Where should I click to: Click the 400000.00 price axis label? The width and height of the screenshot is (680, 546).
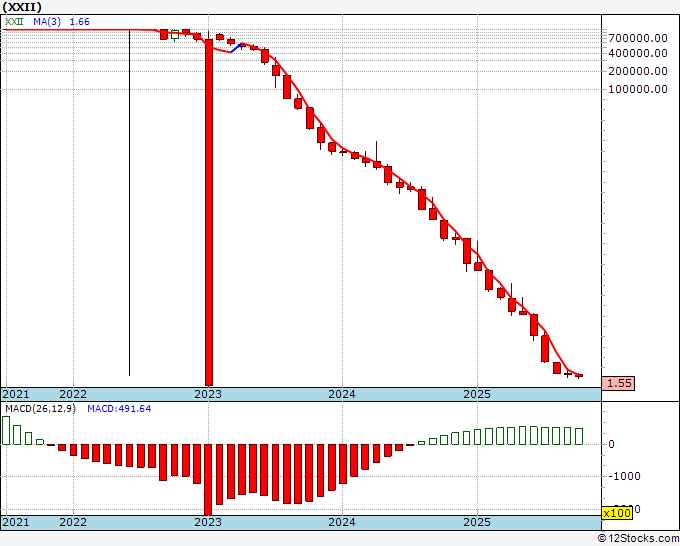tap(638, 53)
